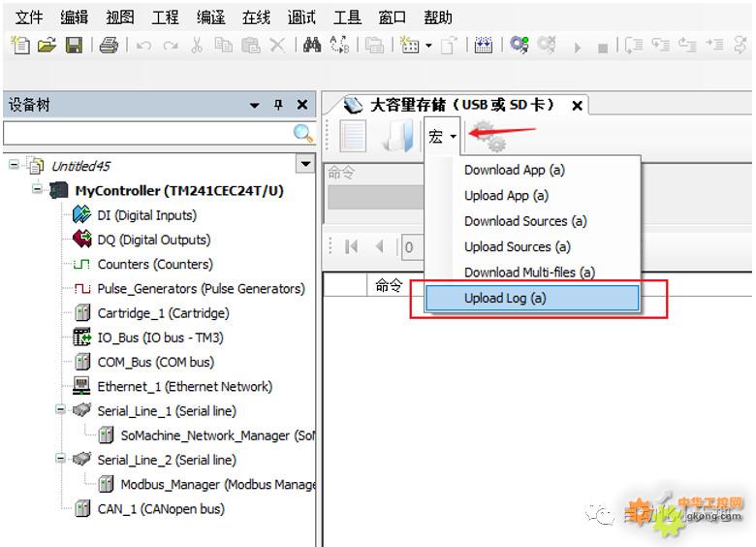Select DI (Digital Inputs) in tree

pos(146,214)
